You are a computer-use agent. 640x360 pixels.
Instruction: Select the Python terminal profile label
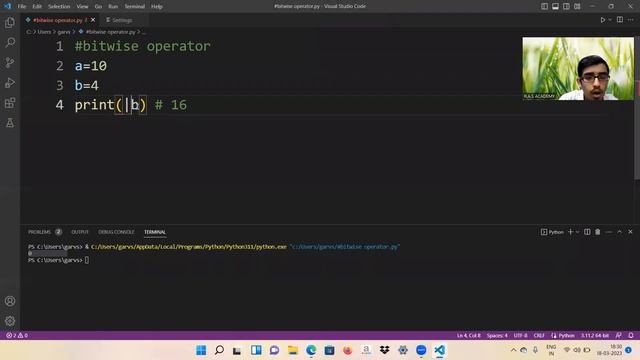click(x=552, y=232)
